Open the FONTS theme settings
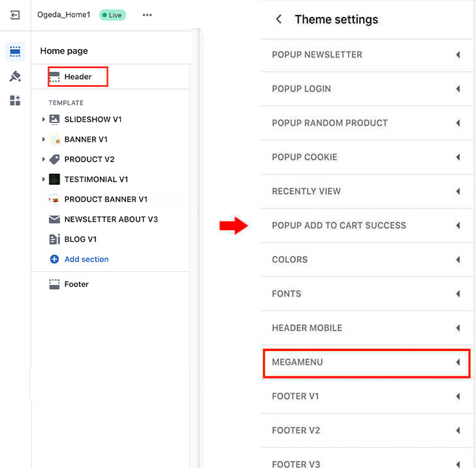 287,293
